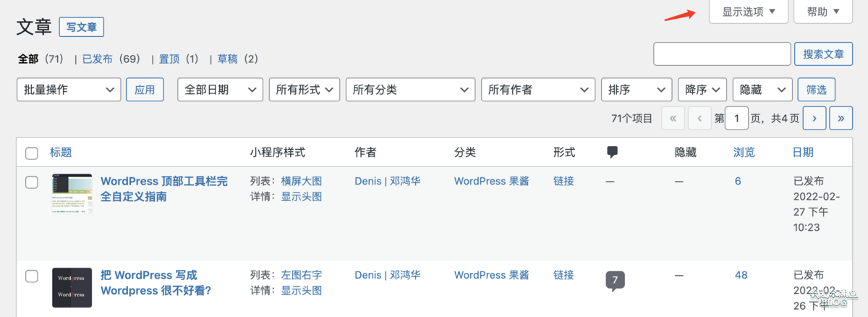Go to next page arrow button

[814, 118]
